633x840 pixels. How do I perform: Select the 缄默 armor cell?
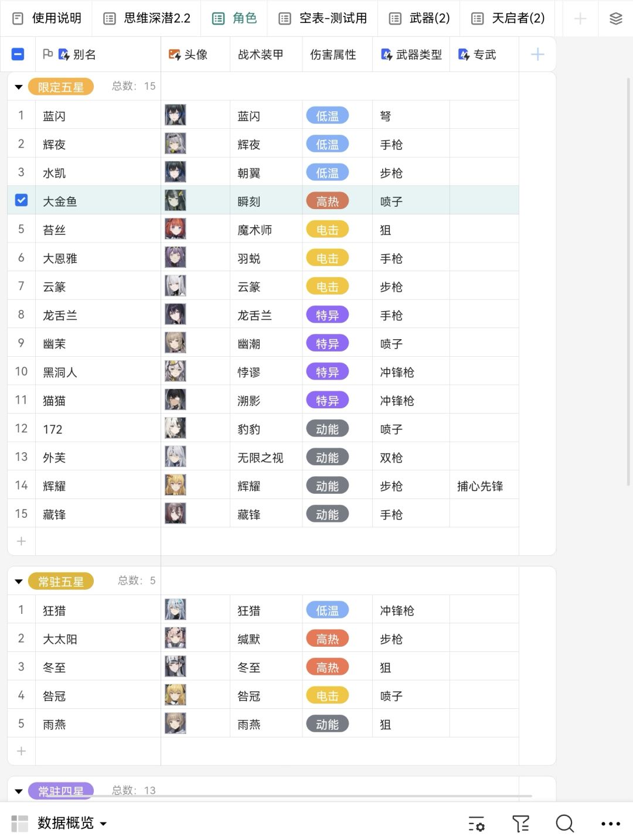[266, 638]
